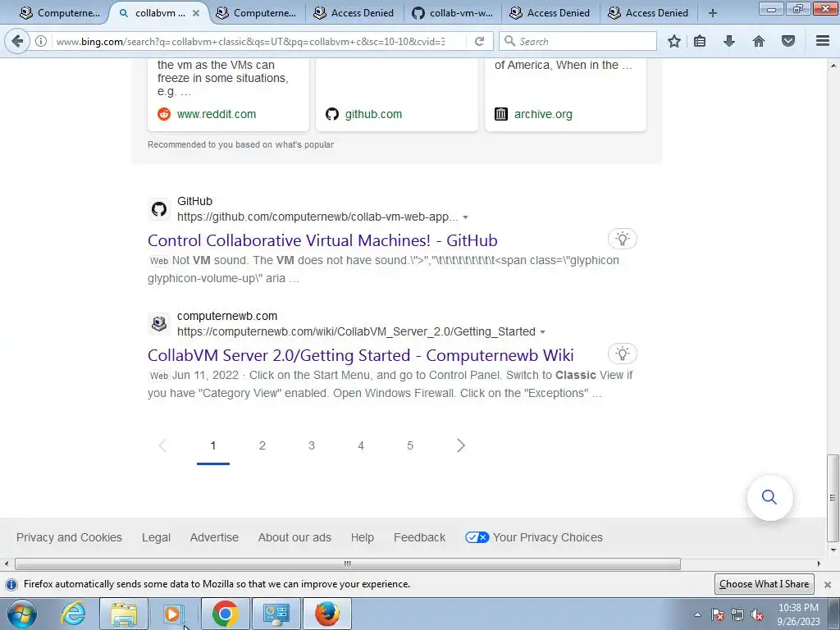
Task: Click Choose What I Share button
Action: click(x=765, y=584)
